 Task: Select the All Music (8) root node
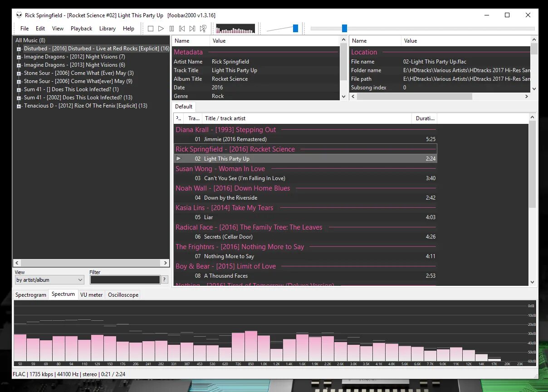click(x=30, y=40)
